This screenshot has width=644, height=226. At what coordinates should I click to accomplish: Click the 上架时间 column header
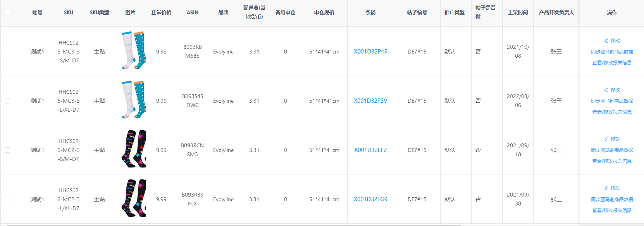click(518, 13)
